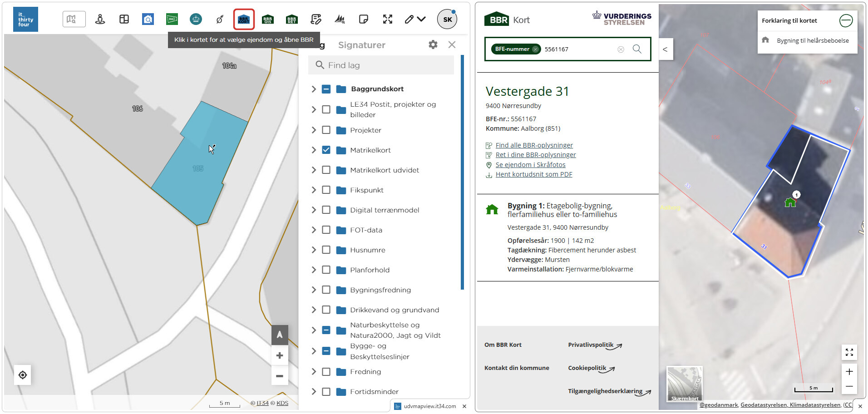Switch to Skærmkort basemap thumbnail
This screenshot has width=868, height=414.
[x=685, y=384]
